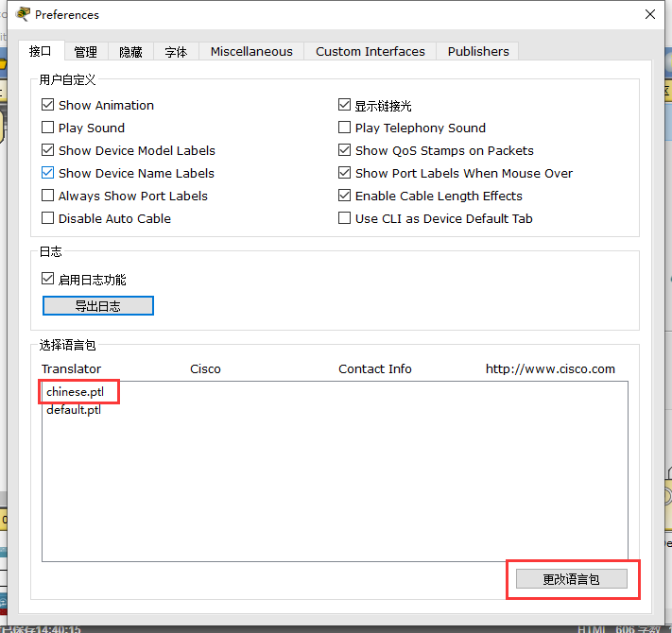Open the Miscellaneous tab
The image size is (672, 633).
tap(251, 52)
